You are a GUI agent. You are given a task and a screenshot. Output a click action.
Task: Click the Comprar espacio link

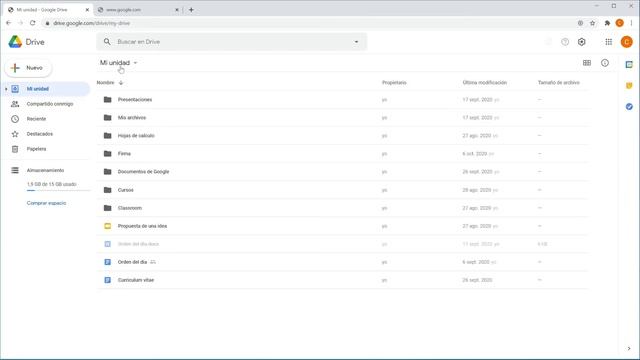[x=46, y=203]
